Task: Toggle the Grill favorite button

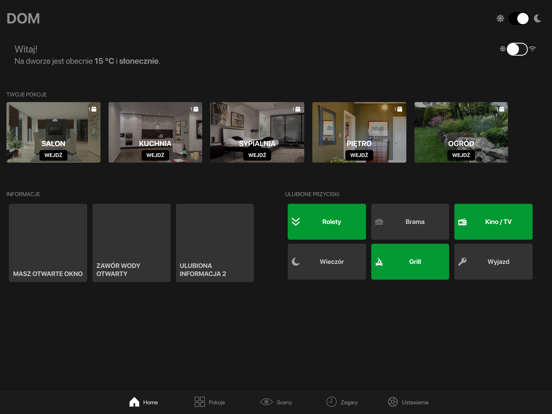Action: pyautogui.click(x=410, y=262)
